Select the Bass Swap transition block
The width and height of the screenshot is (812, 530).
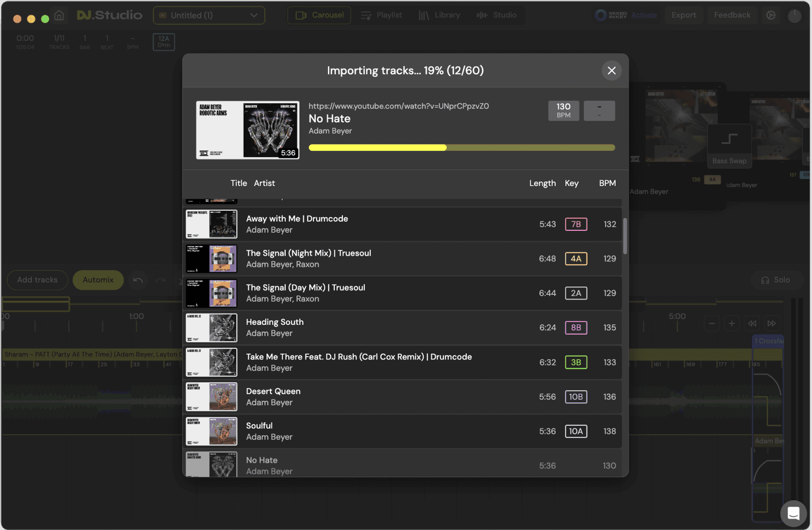729,146
